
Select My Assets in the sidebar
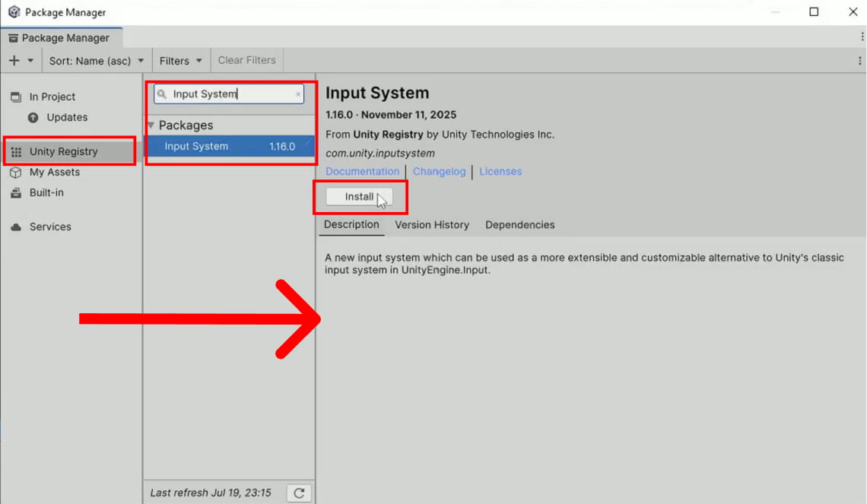[x=54, y=172]
